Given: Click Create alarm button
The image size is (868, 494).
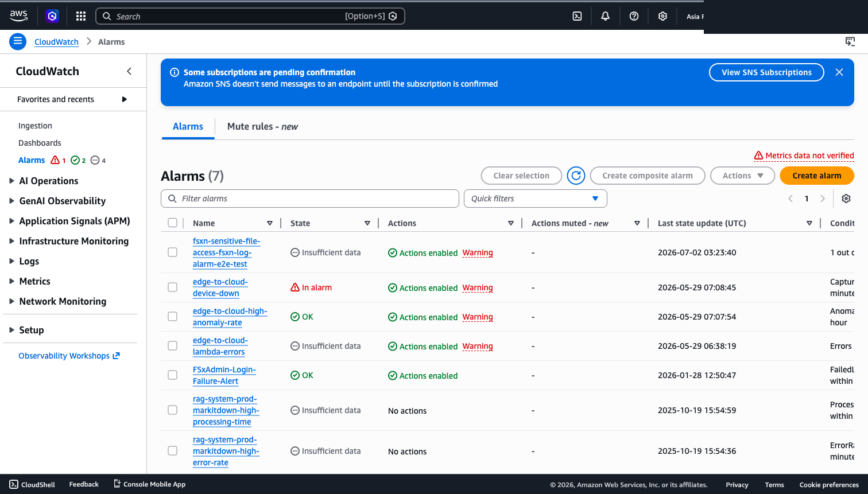Looking at the screenshot, I should (817, 176).
